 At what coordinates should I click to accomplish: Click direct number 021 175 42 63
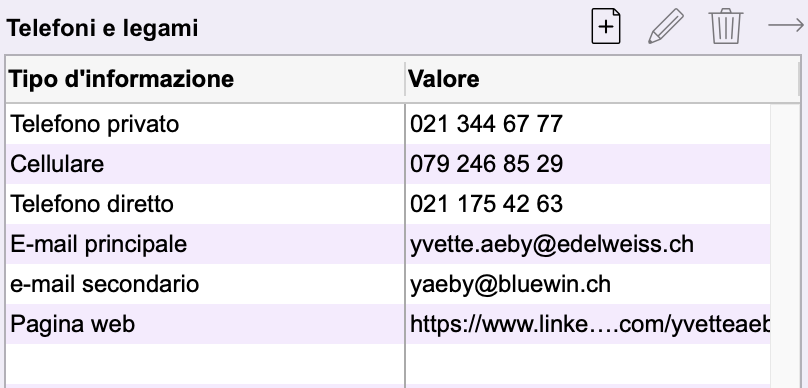point(486,204)
